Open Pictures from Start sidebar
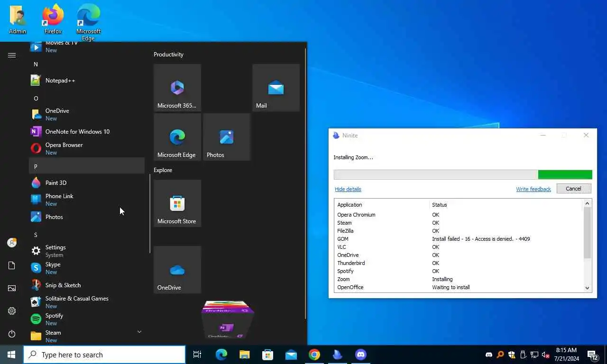This screenshot has height=364, width=607. [12, 288]
